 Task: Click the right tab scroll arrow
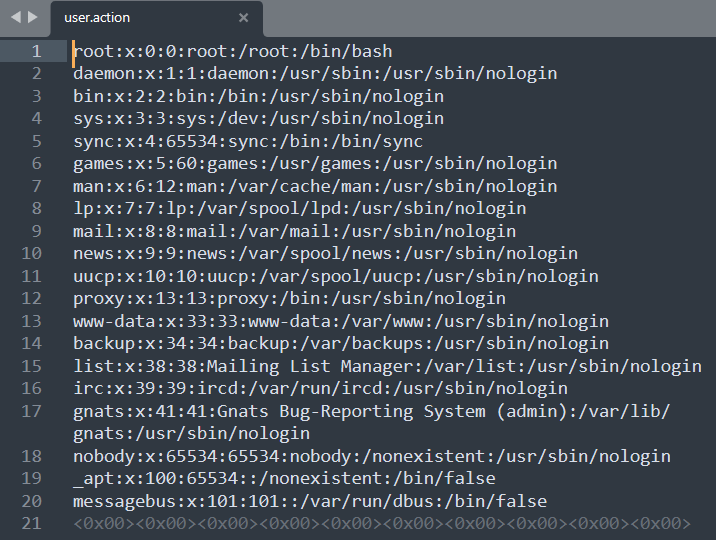(x=32, y=17)
